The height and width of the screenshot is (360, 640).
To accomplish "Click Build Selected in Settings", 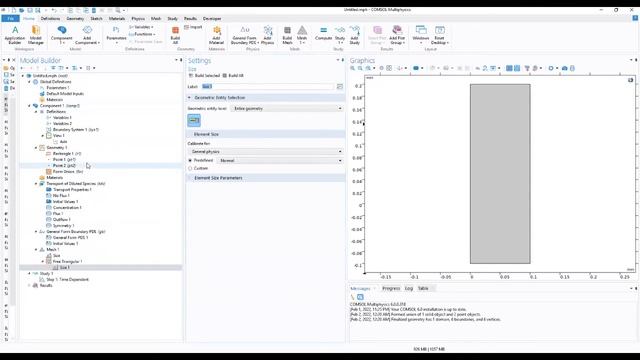I will pos(204,76).
